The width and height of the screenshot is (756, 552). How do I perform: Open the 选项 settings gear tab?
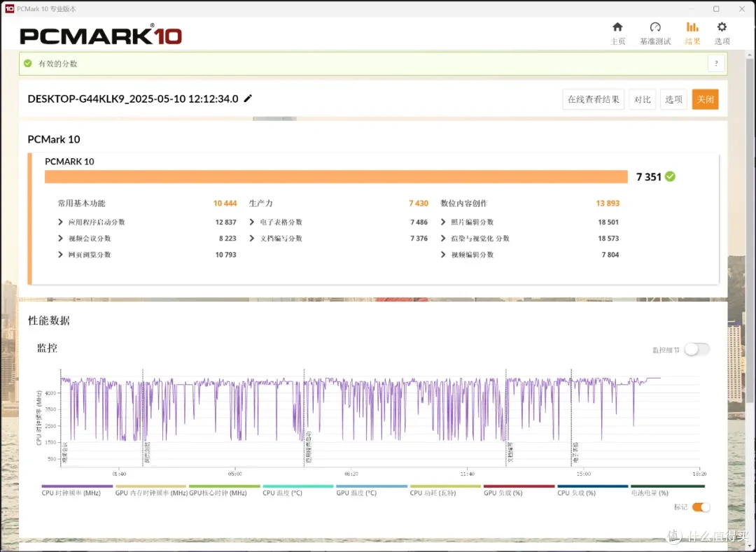722,34
